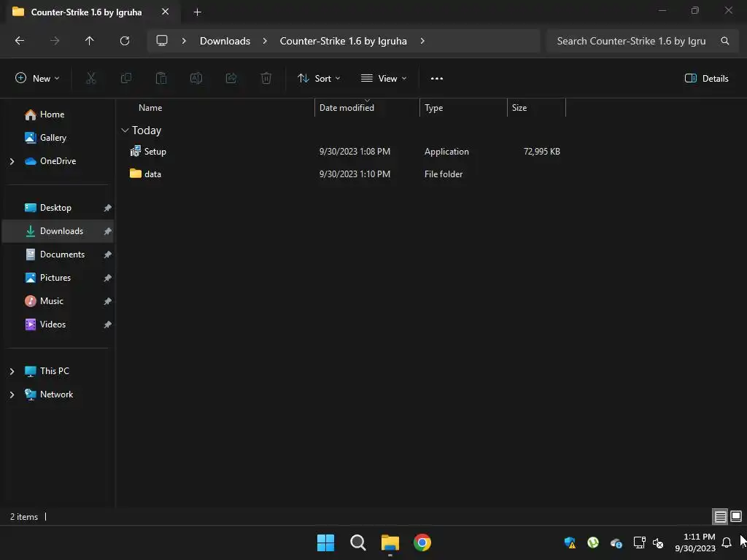Open the New dropdown menu
This screenshot has height=560, width=747.
37,79
